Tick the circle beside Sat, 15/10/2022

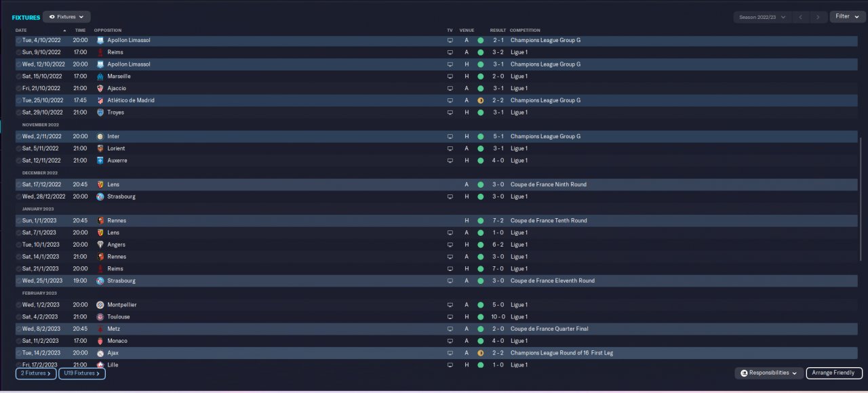18,77
